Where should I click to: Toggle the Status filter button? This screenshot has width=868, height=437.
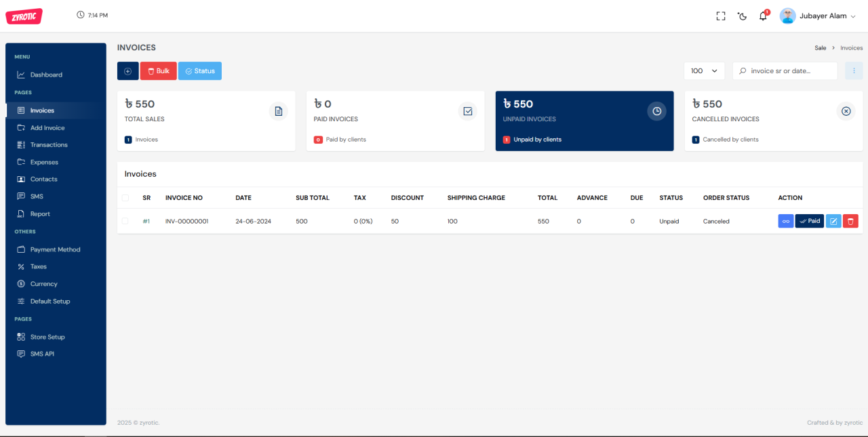tap(199, 70)
